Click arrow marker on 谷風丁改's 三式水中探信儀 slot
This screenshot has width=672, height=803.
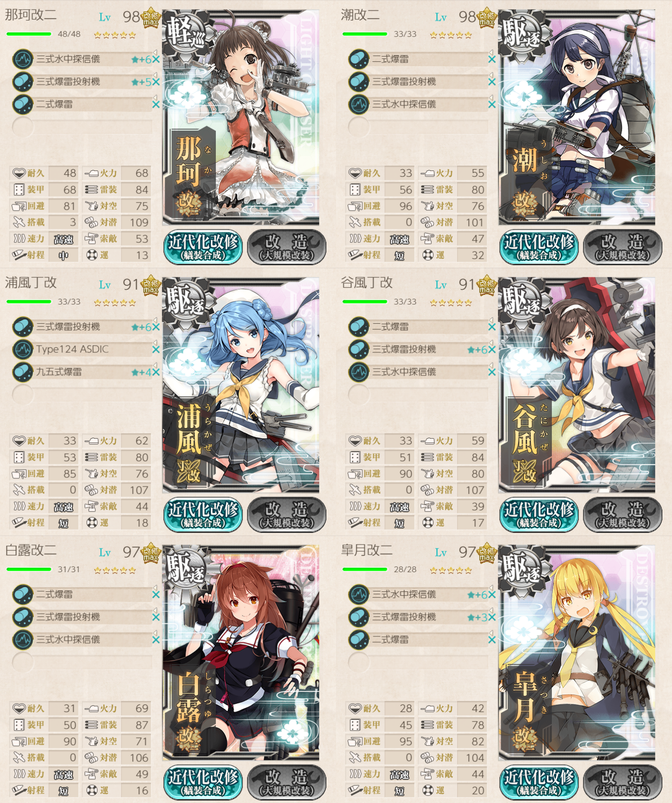tap(491, 365)
